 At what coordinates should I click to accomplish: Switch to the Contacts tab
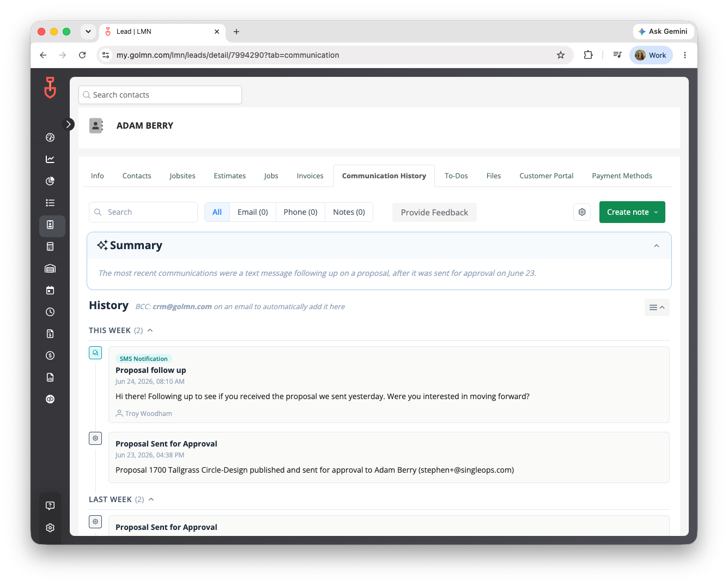pos(137,176)
